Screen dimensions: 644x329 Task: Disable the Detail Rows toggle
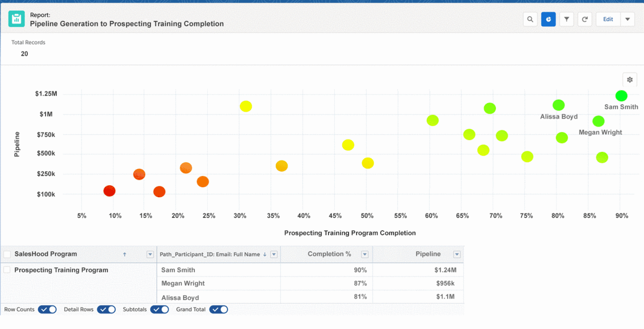106,309
